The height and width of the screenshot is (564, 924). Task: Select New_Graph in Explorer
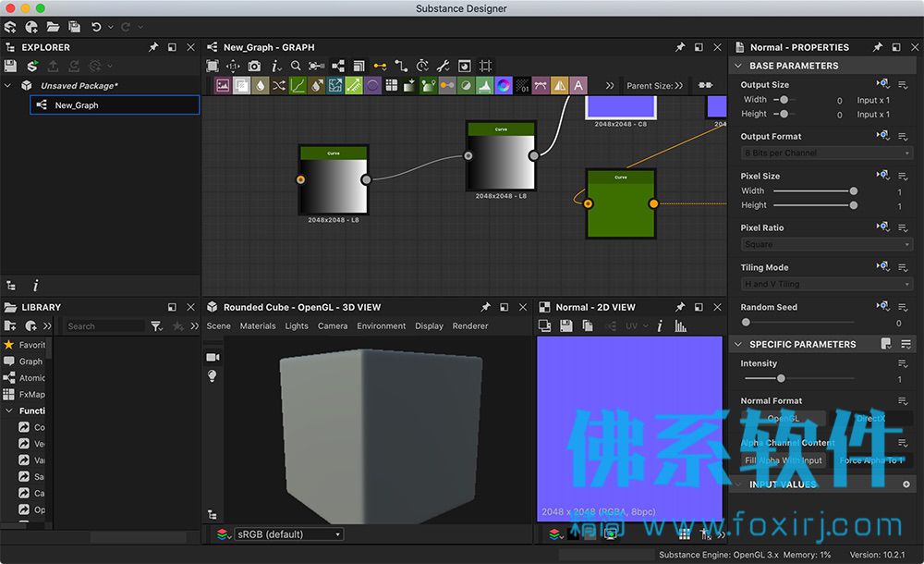tap(115, 105)
